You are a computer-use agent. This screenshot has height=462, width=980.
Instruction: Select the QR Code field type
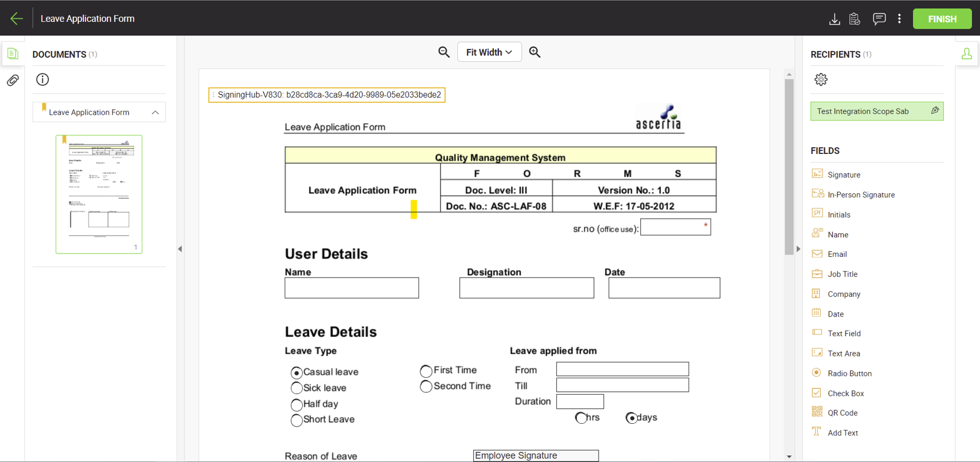[842, 413]
